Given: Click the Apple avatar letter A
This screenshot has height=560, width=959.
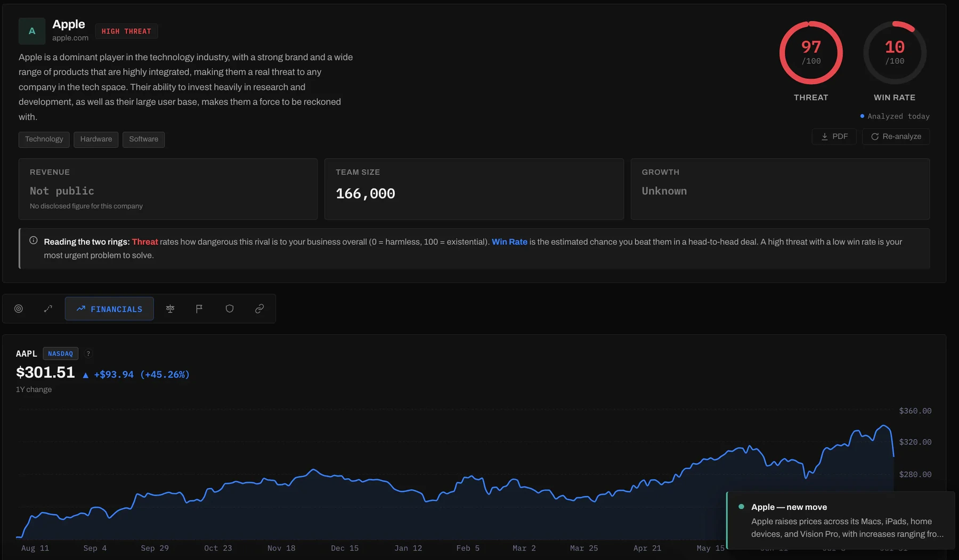Looking at the screenshot, I should [32, 31].
